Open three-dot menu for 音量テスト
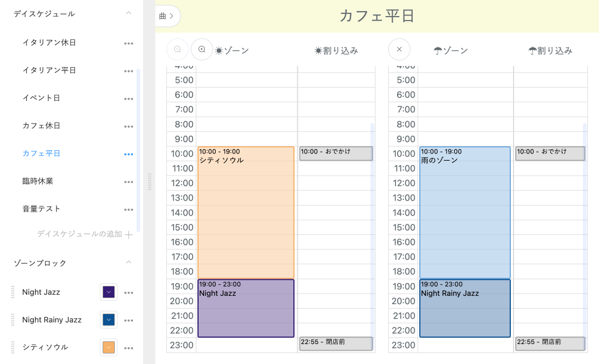The image size is (599, 364). tap(129, 209)
